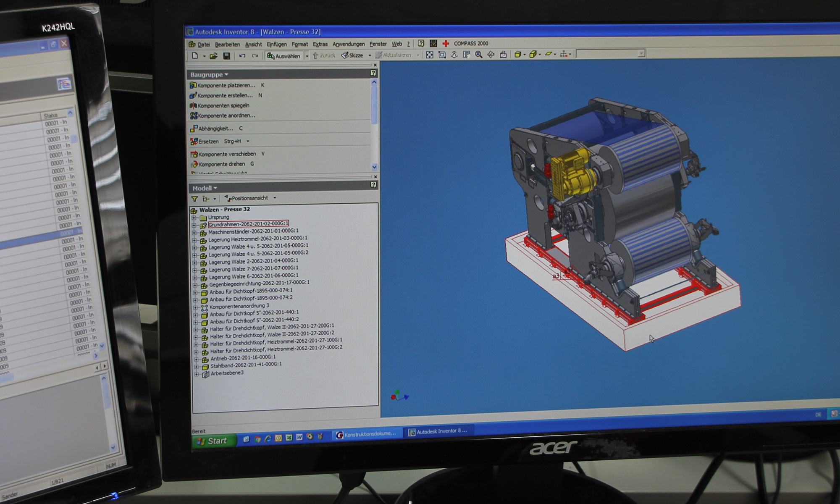Click the Skizze toolbar button
Viewport: 840px width, 504px height.
tap(352, 55)
